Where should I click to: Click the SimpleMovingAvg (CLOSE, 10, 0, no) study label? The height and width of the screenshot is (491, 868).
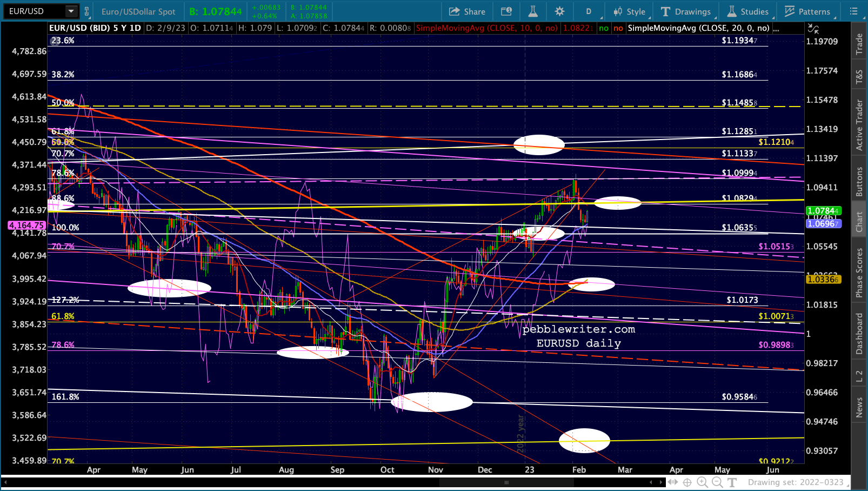coord(486,28)
